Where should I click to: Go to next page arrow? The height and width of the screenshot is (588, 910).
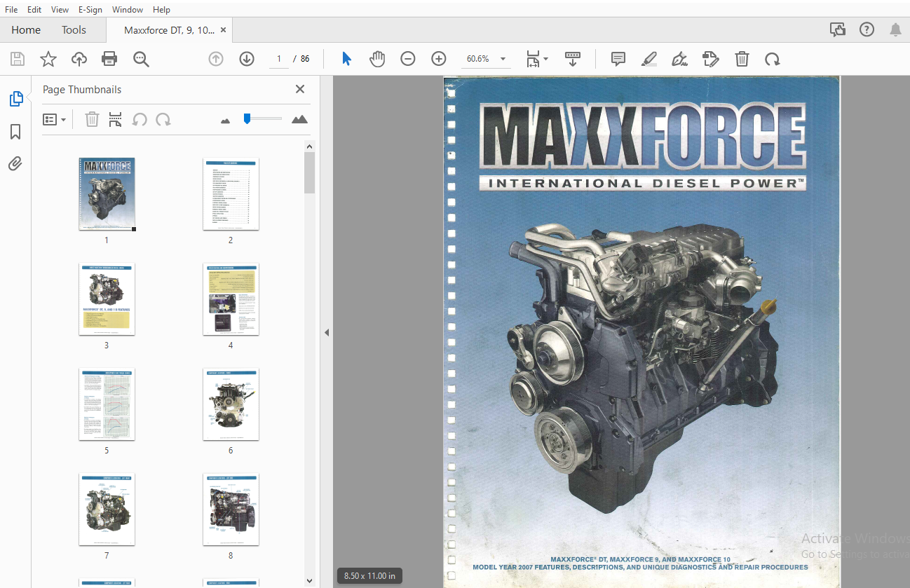[x=247, y=59]
